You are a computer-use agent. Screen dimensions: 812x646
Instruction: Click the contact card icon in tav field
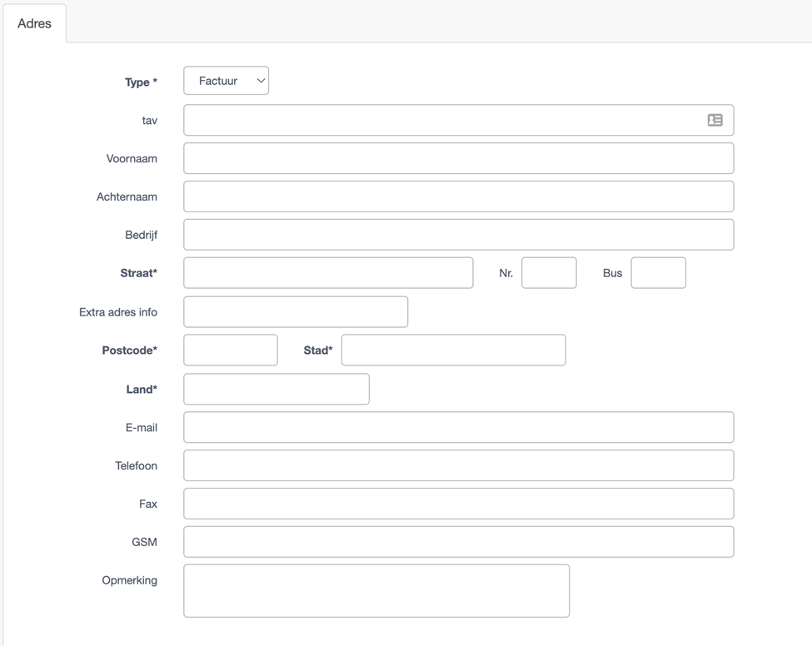click(x=715, y=120)
